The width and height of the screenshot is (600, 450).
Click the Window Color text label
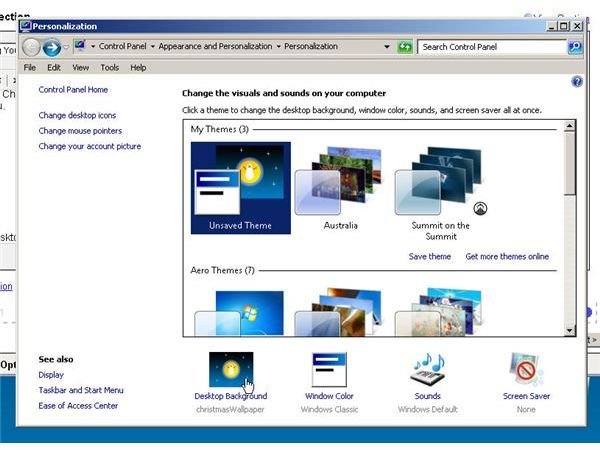[329, 396]
